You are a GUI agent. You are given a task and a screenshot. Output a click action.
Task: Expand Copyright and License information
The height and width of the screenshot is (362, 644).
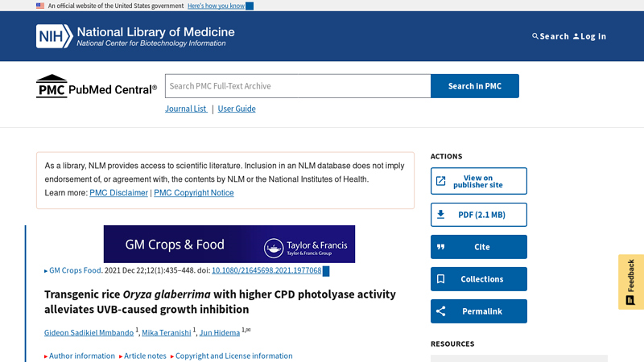click(231, 356)
